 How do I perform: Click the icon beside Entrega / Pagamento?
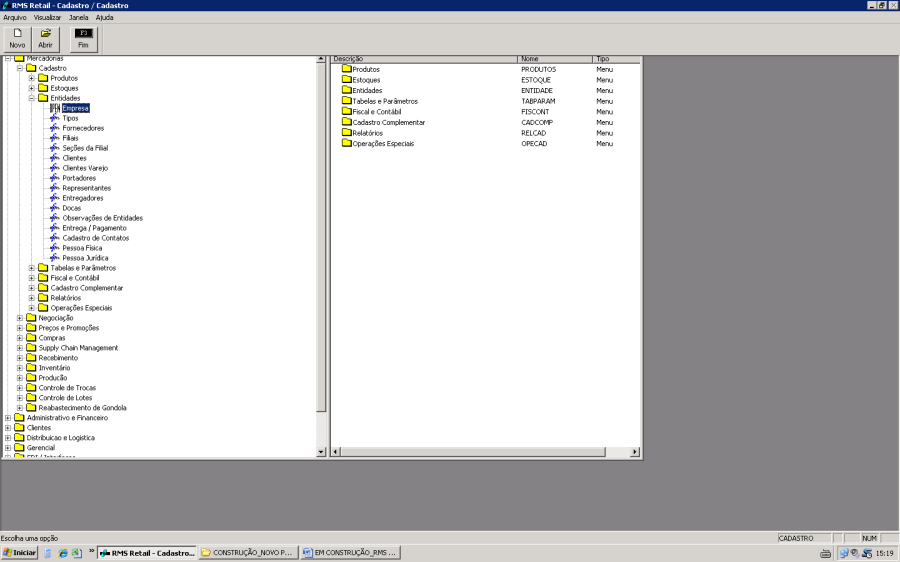click(x=55, y=228)
